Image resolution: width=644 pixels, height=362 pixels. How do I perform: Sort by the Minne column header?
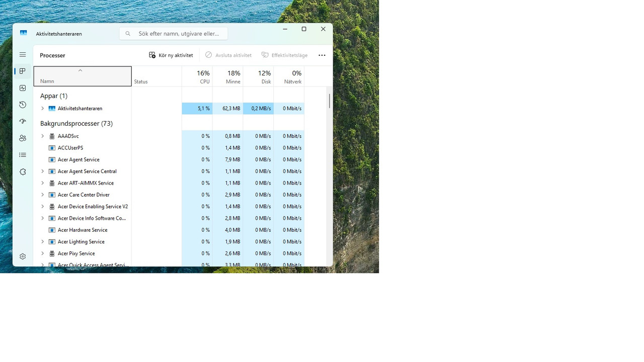(228, 76)
